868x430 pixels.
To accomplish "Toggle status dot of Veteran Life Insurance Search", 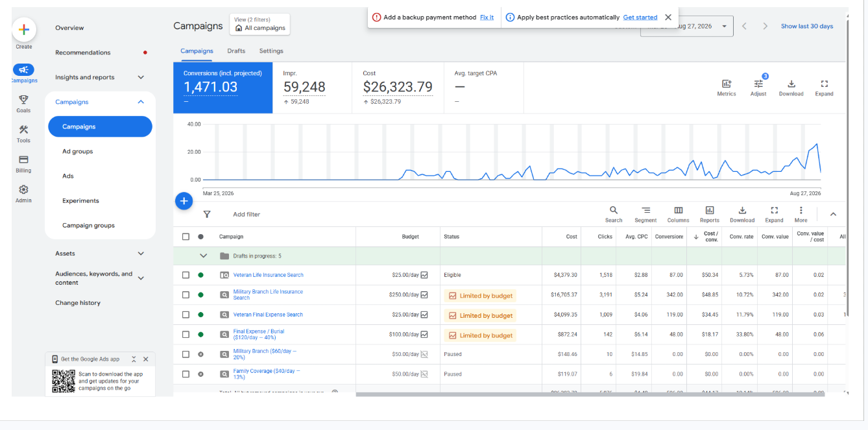I will pos(200,275).
